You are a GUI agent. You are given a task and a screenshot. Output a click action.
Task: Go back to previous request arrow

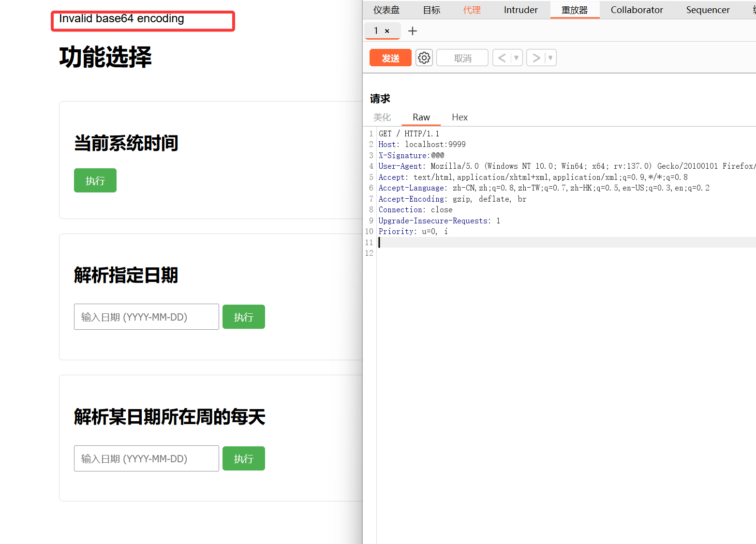click(x=502, y=58)
